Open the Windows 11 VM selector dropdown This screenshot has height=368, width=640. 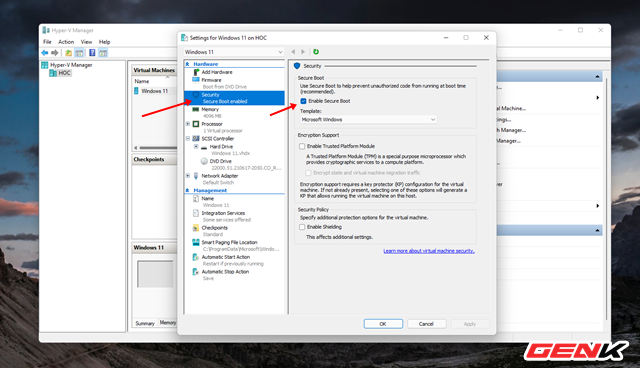[233, 52]
